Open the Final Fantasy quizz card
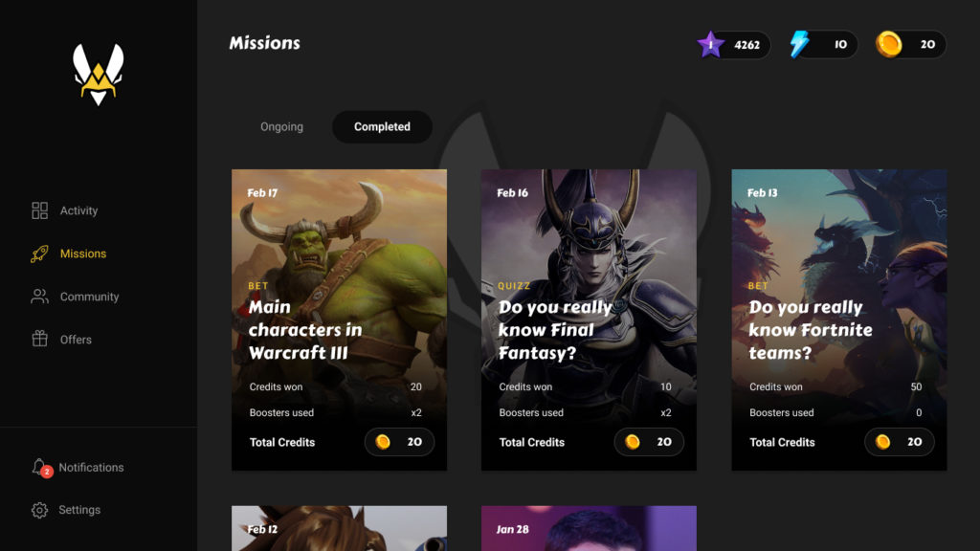This screenshot has width=980, height=551. 589,320
